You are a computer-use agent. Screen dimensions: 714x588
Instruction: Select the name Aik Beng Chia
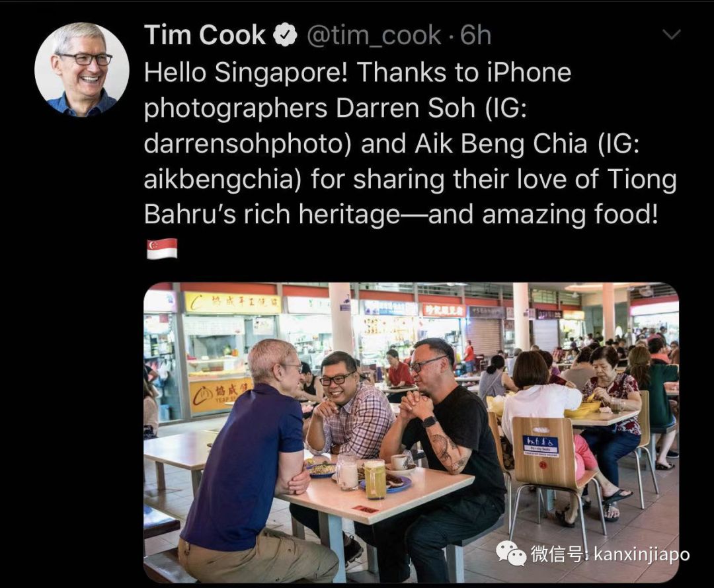pos(501,144)
